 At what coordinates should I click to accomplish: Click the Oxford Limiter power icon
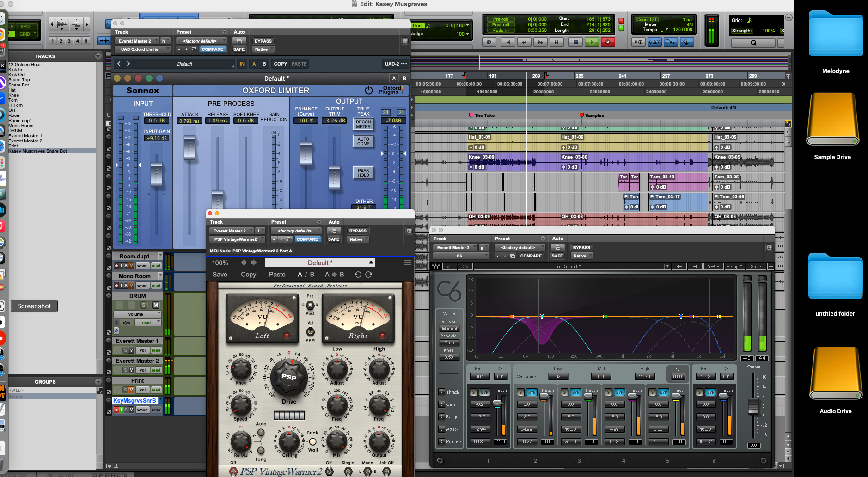(x=368, y=91)
